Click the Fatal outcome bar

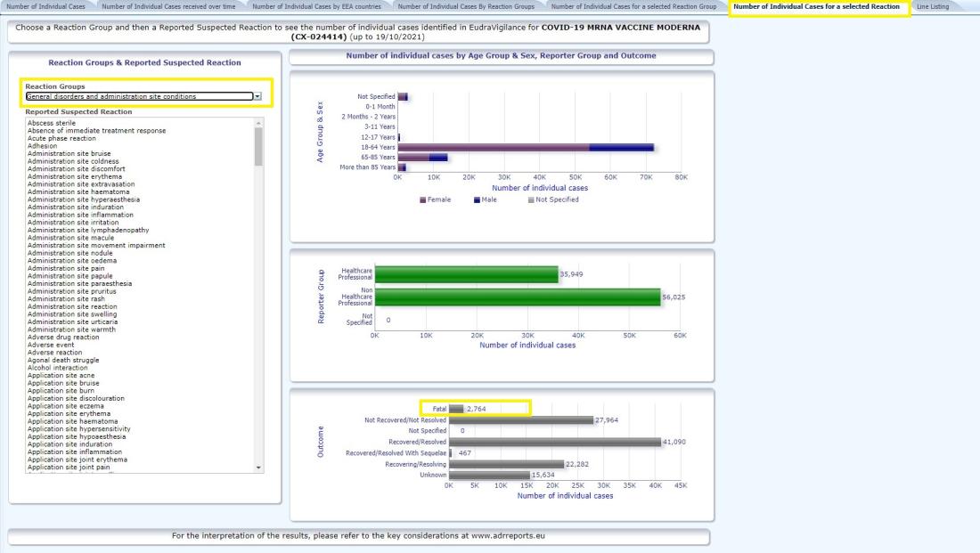click(x=456, y=409)
